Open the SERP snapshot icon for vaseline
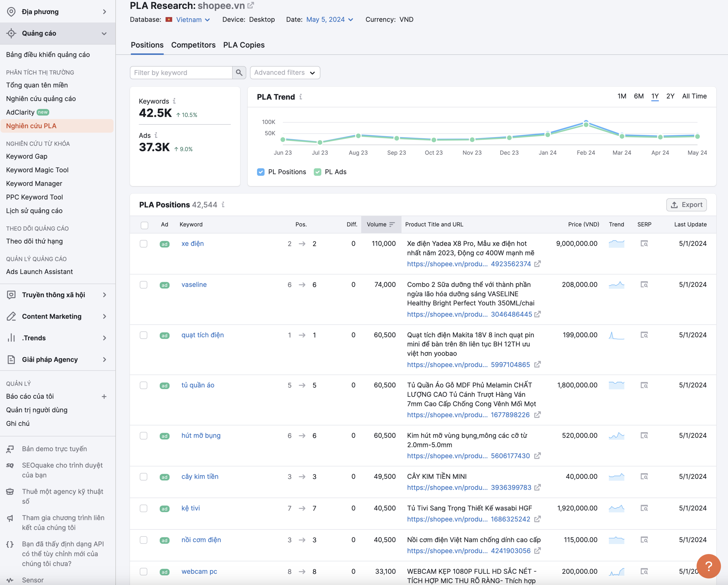The image size is (728, 585). click(x=644, y=285)
